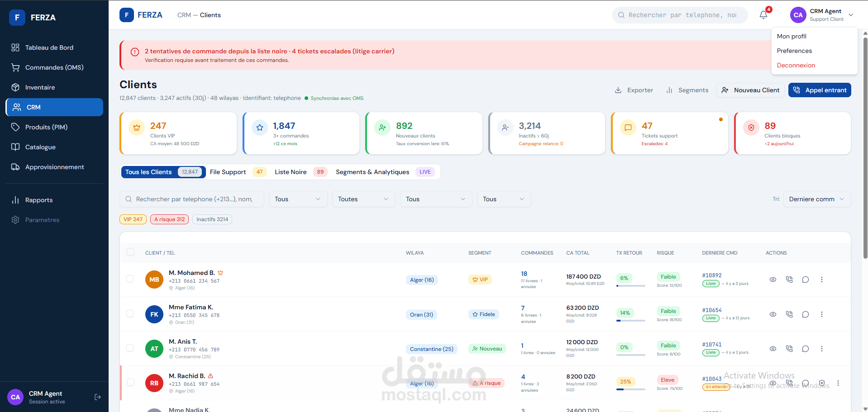
Task: Open more actions for M. Anis T.
Action: pyautogui.click(x=822, y=349)
